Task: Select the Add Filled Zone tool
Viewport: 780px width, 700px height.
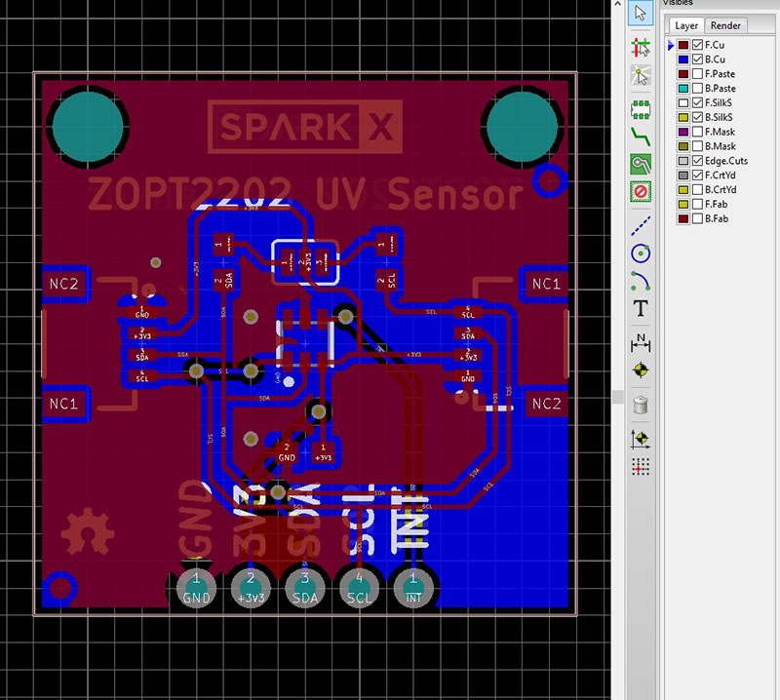Action: (641, 164)
